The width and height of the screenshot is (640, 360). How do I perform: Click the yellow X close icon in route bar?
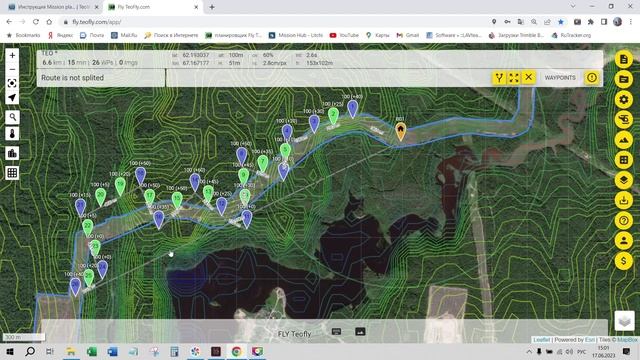pos(529,78)
